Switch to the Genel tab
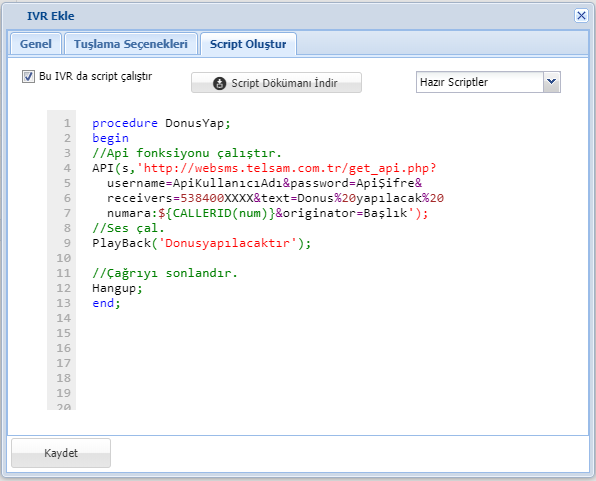Image resolution: width=596 pixels, height=481 pixels. point(36,44)
